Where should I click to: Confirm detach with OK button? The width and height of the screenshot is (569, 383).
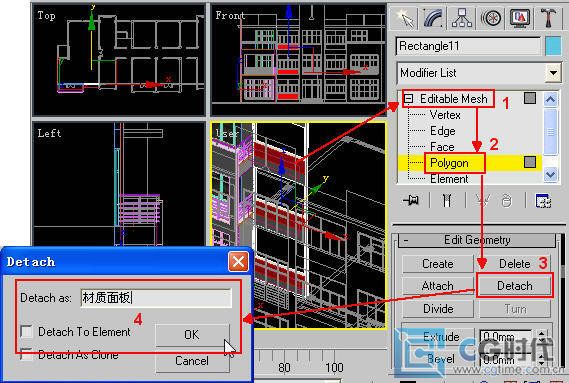tap(192, 335)
